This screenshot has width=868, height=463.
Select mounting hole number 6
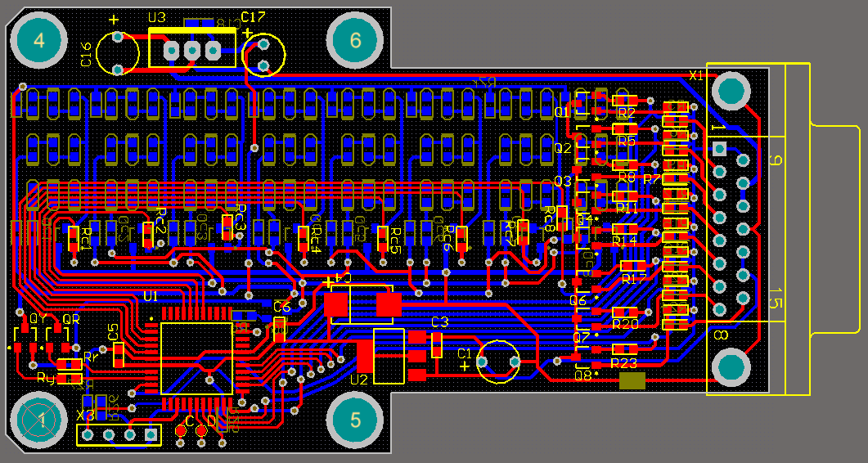click(355, 41)
